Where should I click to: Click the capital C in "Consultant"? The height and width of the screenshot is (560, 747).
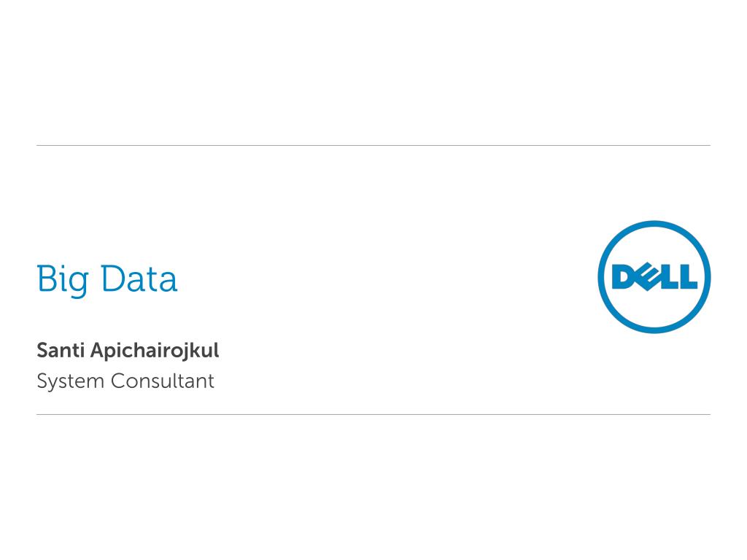(117, 381)
